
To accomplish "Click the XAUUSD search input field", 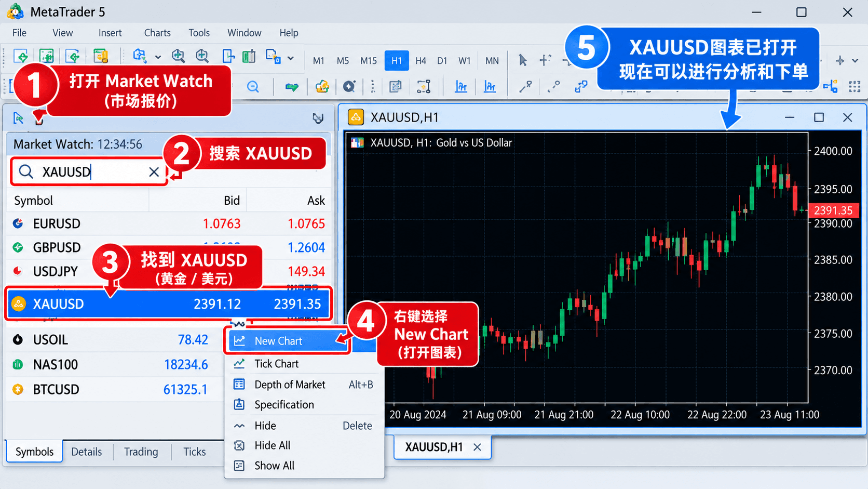I will 89,172.
